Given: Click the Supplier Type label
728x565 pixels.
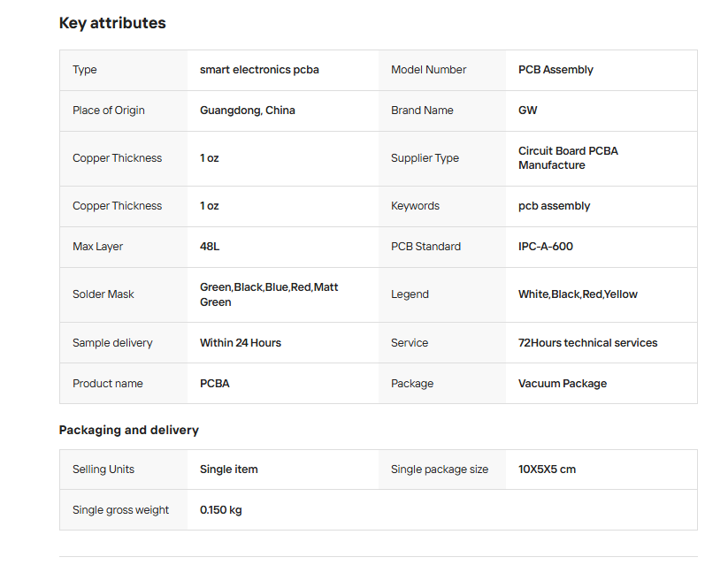Looking at the screenshot, I should pos(425,158).
